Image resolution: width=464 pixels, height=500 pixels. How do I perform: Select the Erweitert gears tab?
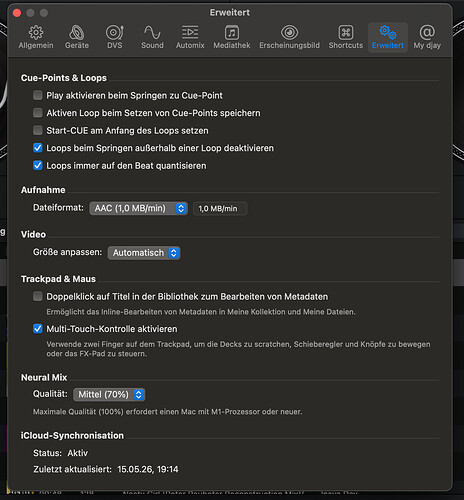tap(388, 37)
